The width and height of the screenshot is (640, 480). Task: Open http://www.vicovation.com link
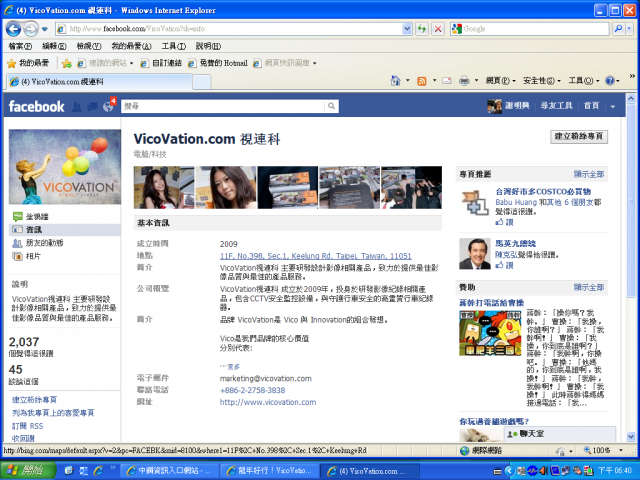tap(268, 402)
